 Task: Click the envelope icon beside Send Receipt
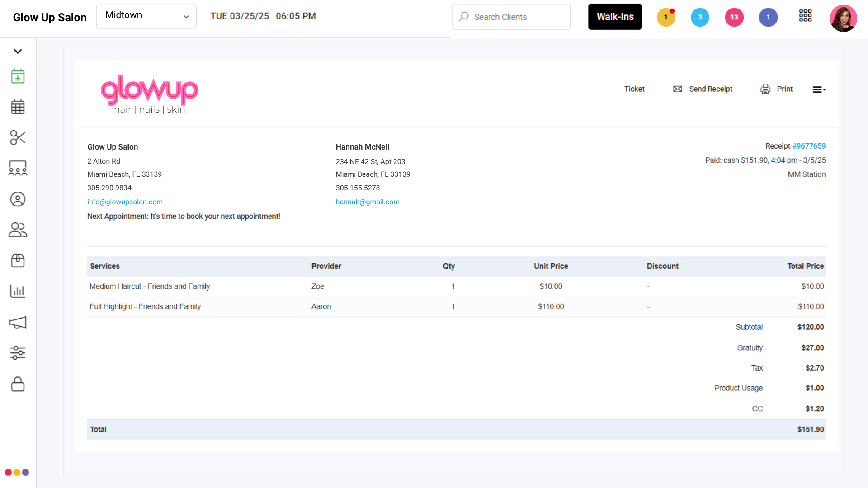point(677,89)
